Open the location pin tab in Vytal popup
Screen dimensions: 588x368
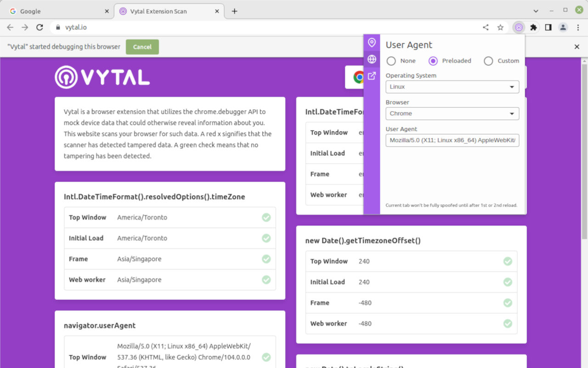click(372, 43)
